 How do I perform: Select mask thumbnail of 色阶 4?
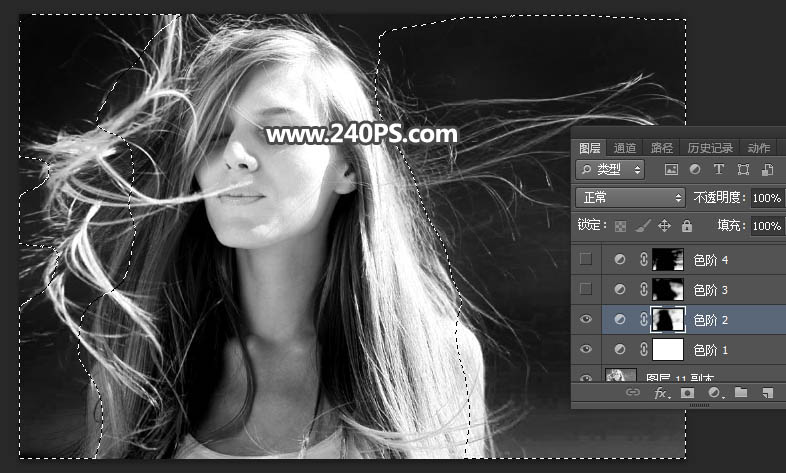[x=668, y=260]
